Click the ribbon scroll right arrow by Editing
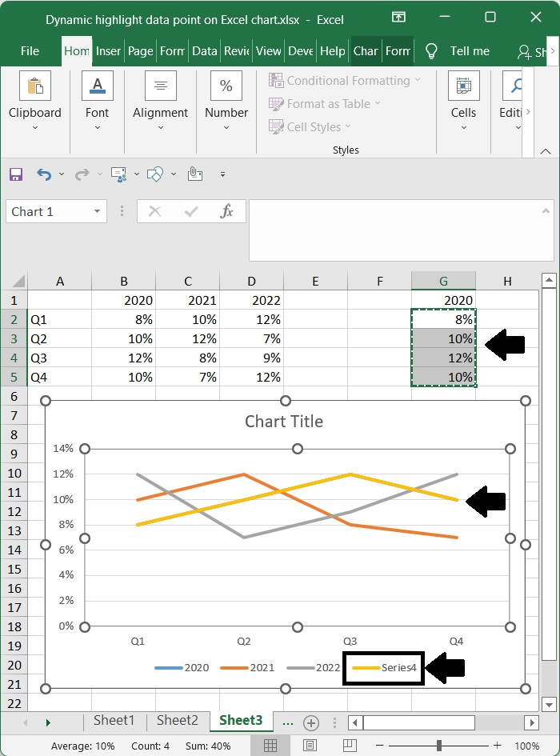The image size is (560, 756). tap(528, 112)
